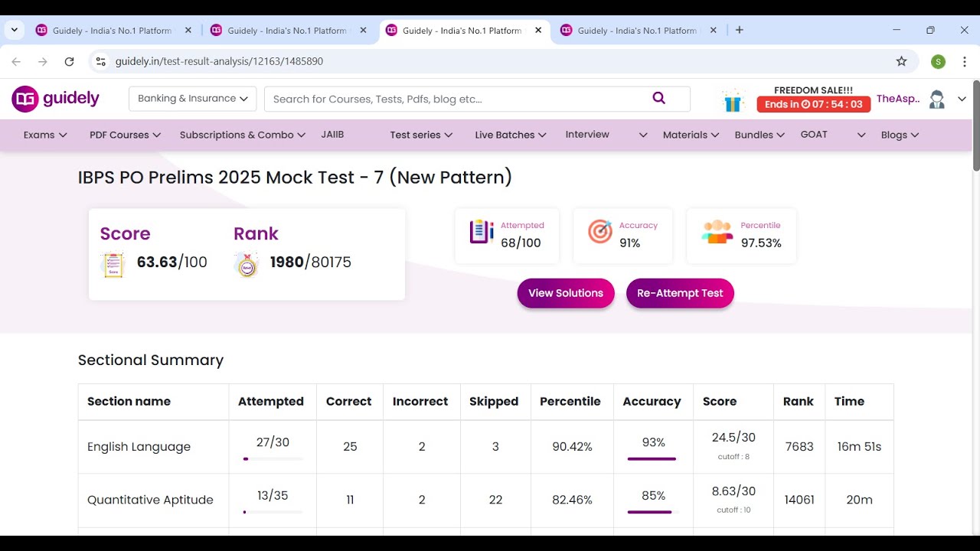This screenshot has width=980, height=551.
Task: Click the gift box sale icon
Action: coord(733,100)
